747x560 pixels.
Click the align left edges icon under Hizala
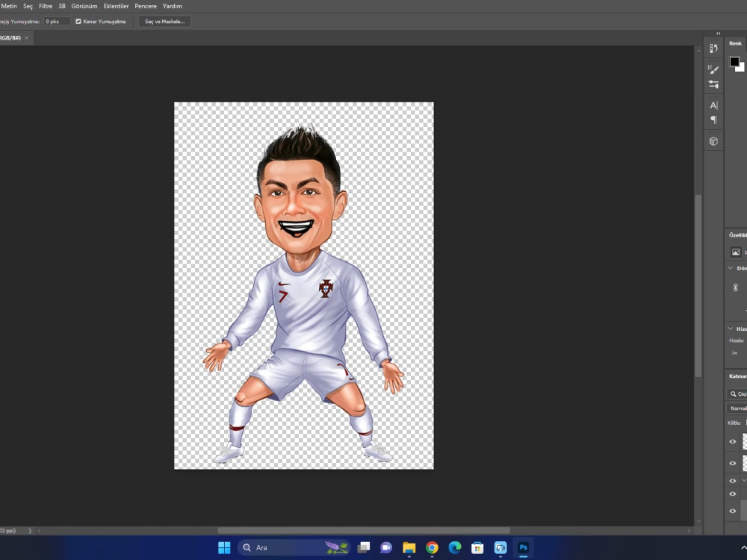(x=734, y=353)
